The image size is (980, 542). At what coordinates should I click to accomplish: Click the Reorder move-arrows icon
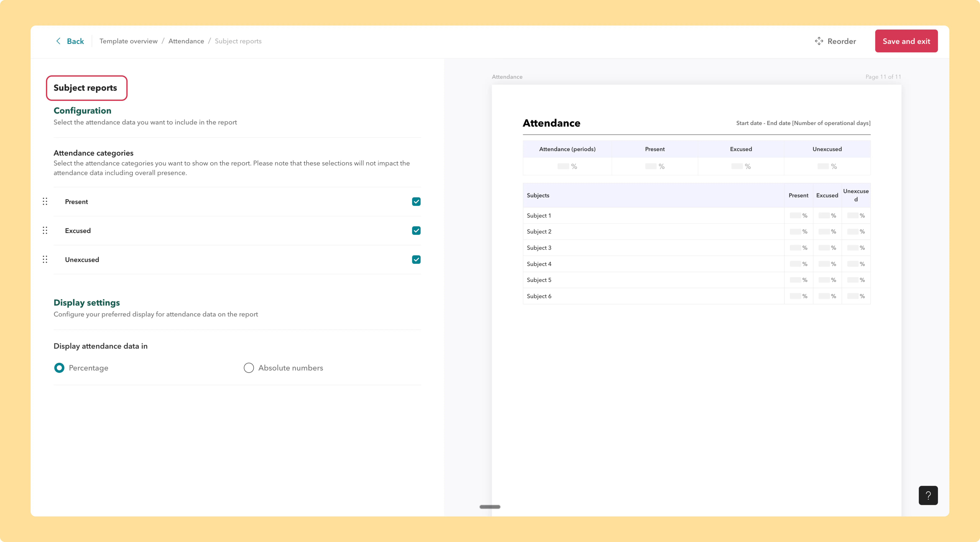click(x=819, y=41)
